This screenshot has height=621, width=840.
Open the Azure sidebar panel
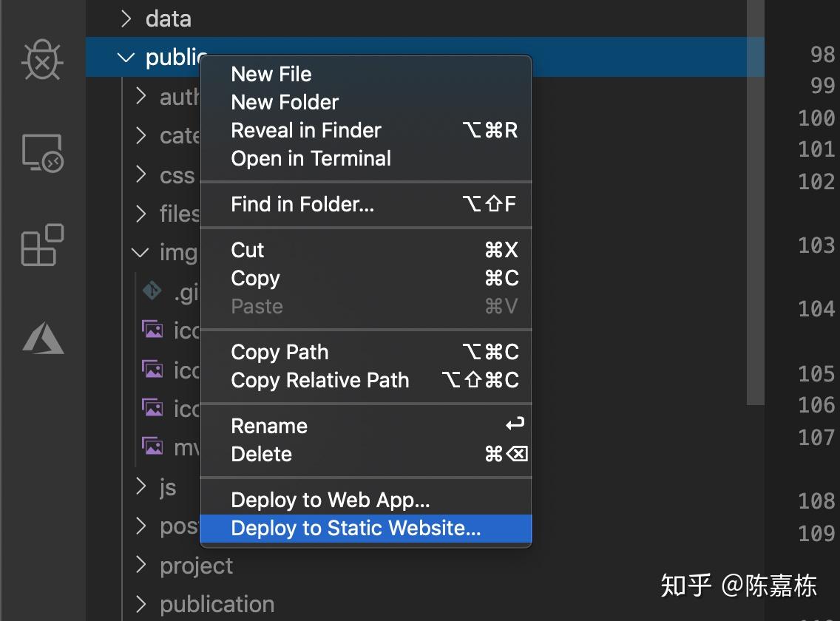point(43,339)
